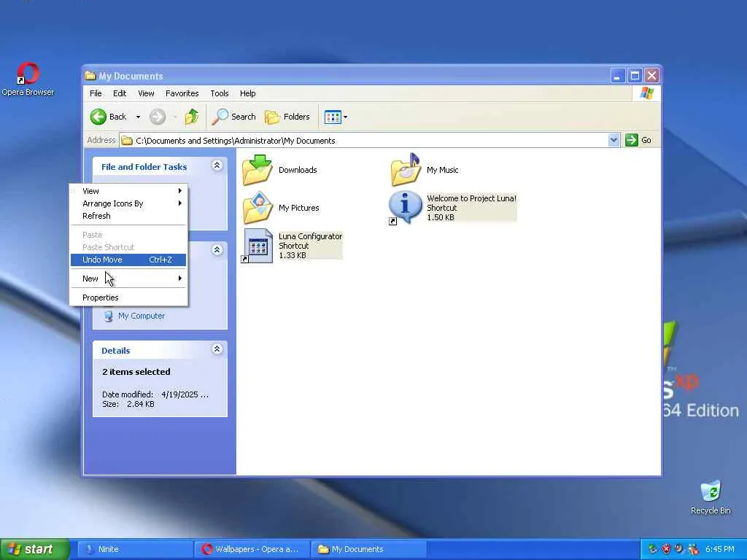The width and height of the screenshot is (747, 560).
Task: Minimize the My Documents window
Action: pos(617,76)
